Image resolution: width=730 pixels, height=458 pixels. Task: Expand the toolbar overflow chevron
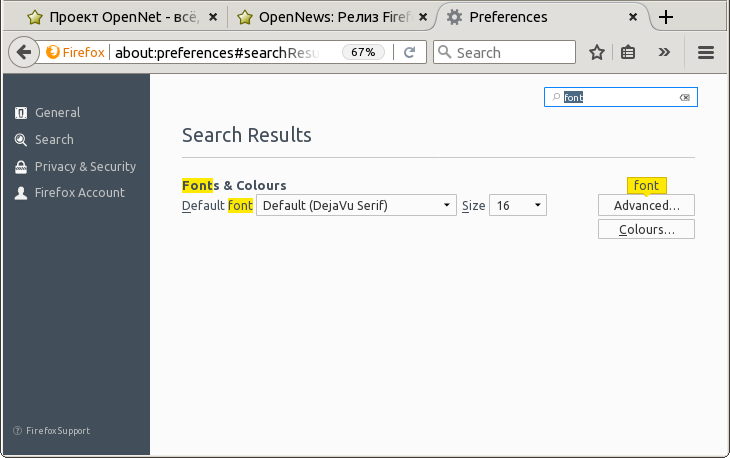click(x=663, y=53)
